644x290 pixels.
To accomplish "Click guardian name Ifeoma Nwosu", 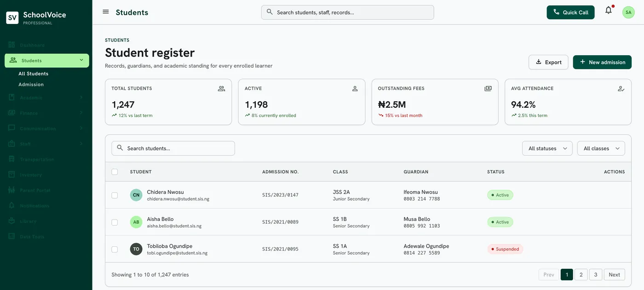I will pos(420,192).
